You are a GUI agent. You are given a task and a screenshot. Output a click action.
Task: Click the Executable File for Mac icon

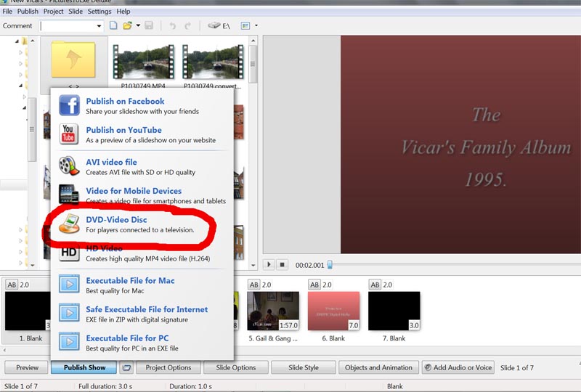pyautogui.click(x=69, y=284)
